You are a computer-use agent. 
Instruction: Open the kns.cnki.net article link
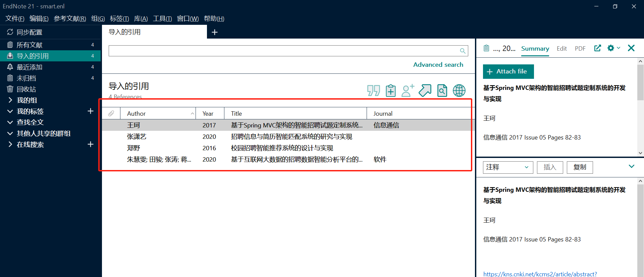pos(540,274)
